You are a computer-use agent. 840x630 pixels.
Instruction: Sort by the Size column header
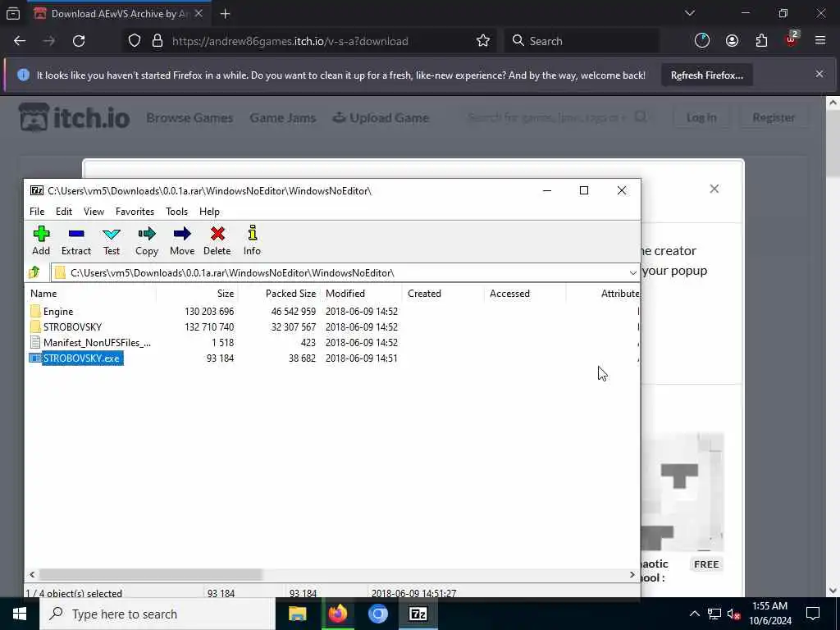197,294
